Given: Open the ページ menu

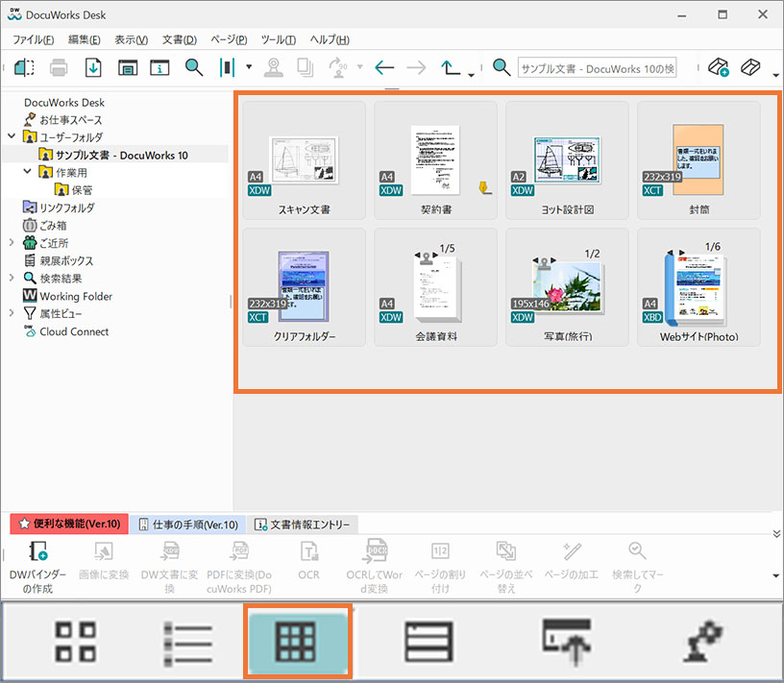Looking at the screenshot, I should click(x=229, y=39).
